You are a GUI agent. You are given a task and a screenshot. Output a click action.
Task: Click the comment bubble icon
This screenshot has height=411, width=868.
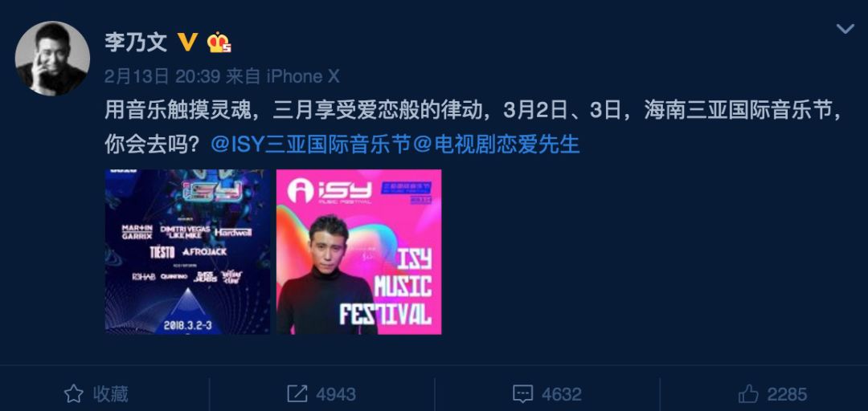pyautogui.click(x=522, y=394)
